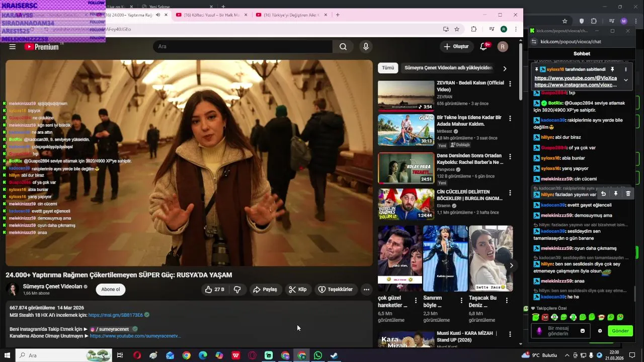Open menu of Sanırım böyle short
Screen dimensions: 644x362
point(461,301)
